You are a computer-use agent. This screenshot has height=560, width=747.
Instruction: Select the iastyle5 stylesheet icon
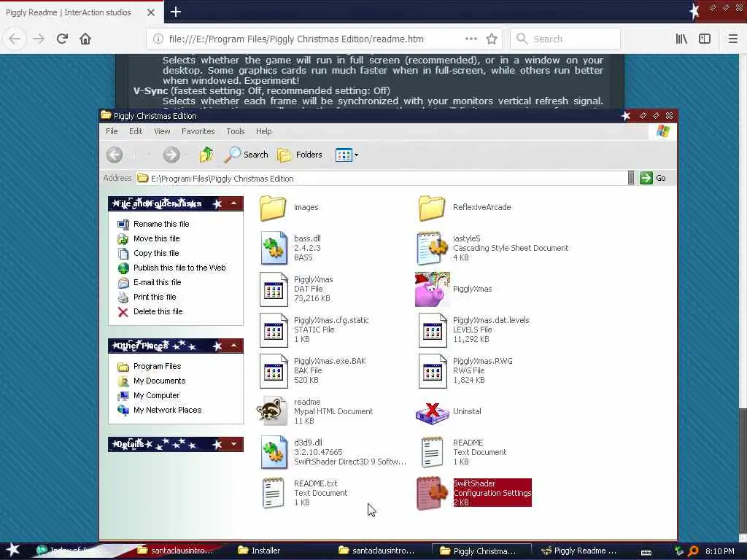coord(433,248)
